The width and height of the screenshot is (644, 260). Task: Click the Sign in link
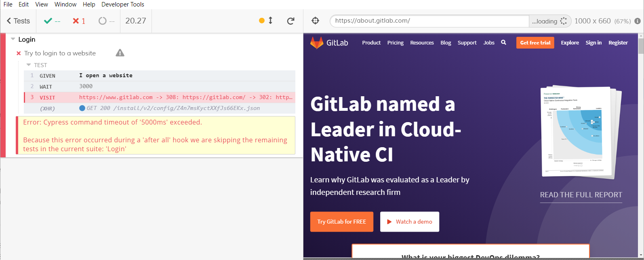pyautogui.click(x=593, y=43)
